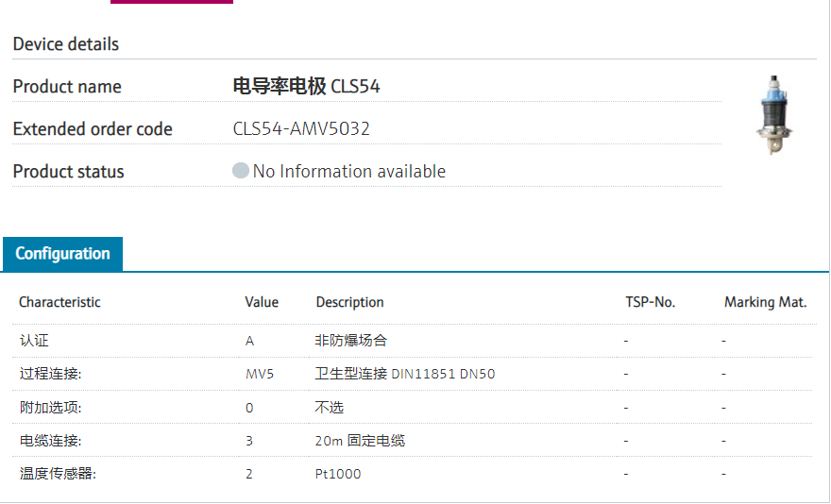
Task: Click the Value column header
Action: point(262,302)
